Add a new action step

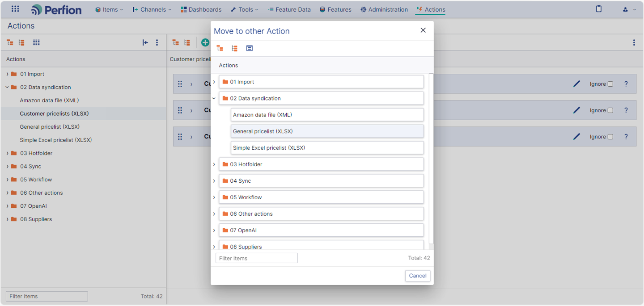click(205, 42)
